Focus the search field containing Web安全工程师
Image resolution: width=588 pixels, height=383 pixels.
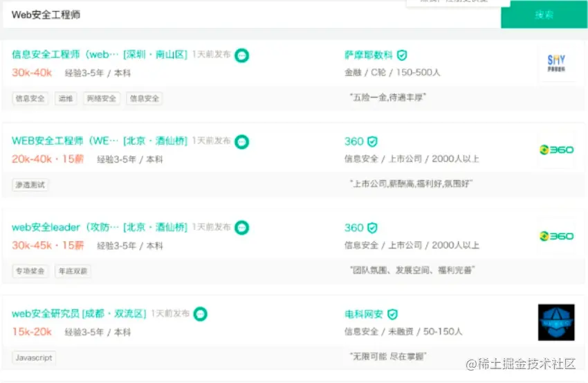click(x=252, y=15)
